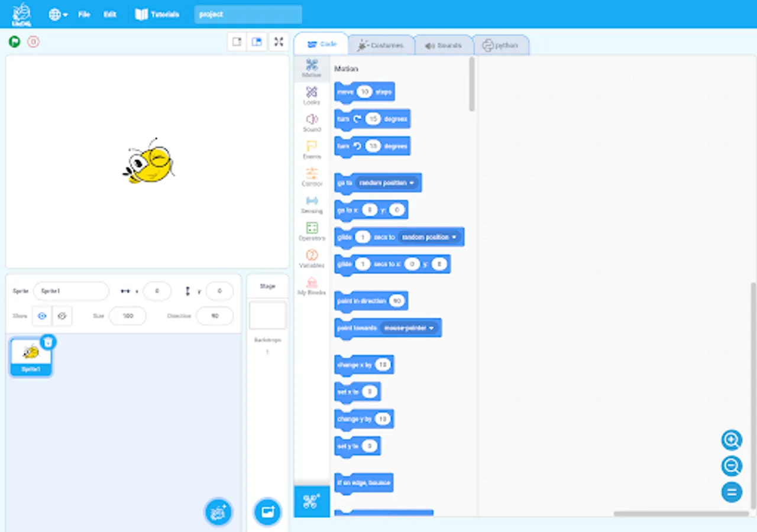Viewport: 757px width, 532px height.
Task: Select the Looks block category
Action: 312,96
